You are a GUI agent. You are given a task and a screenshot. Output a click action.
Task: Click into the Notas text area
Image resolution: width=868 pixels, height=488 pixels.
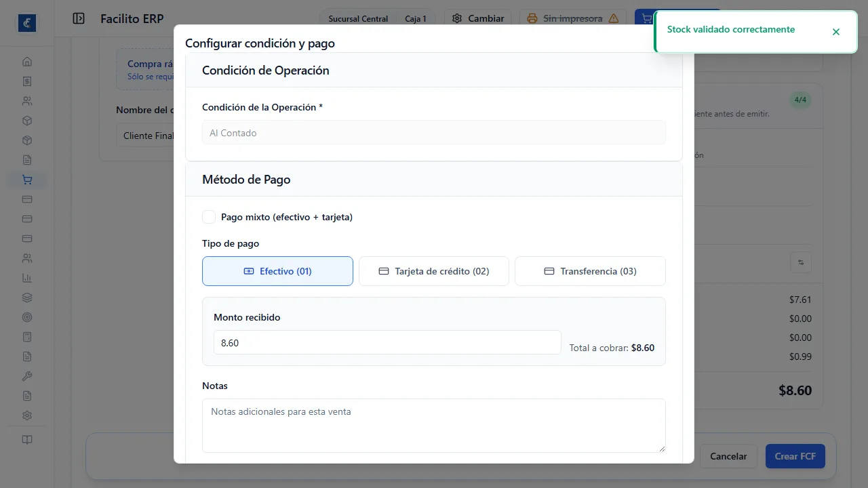(434, 426)
